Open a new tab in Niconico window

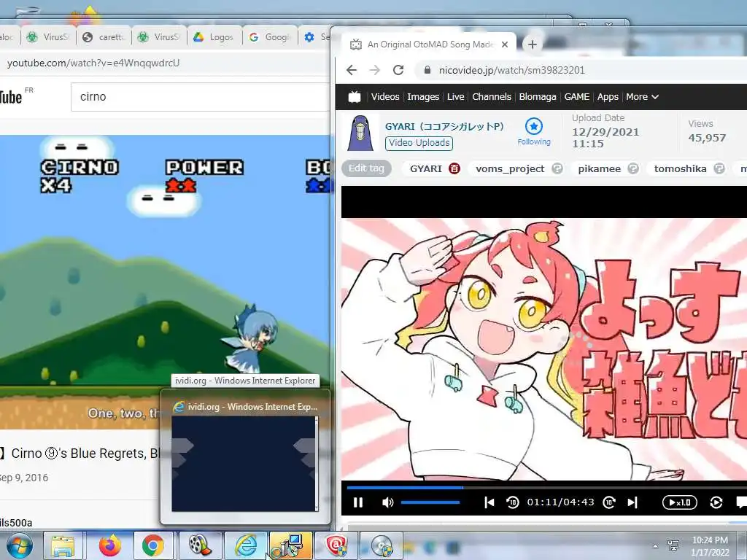point(532,44)
